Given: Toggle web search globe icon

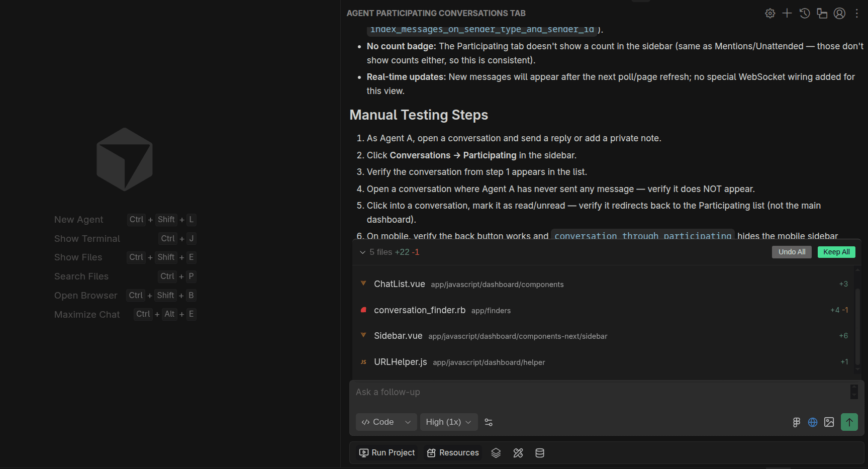Looking at the screenshot, I should click(813, 422).
